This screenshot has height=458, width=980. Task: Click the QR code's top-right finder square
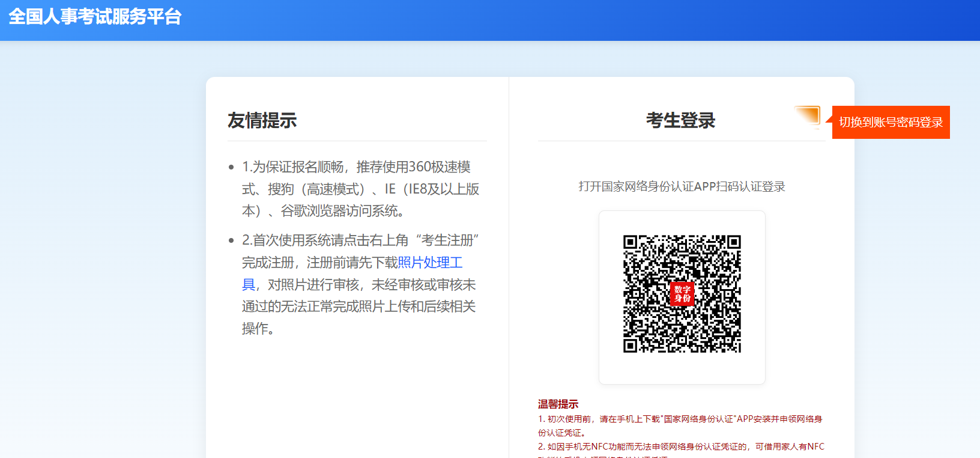pyautogui.click(x=734, y=242)
